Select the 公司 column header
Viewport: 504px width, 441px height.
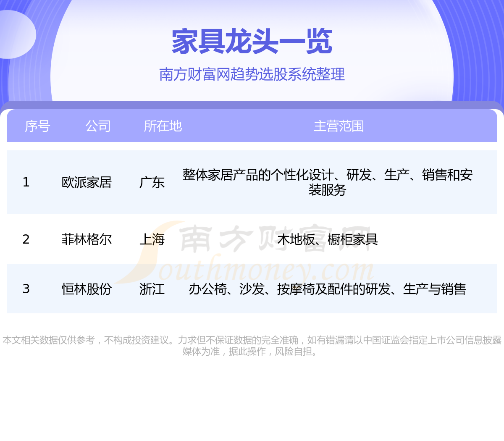click(98, 126)
